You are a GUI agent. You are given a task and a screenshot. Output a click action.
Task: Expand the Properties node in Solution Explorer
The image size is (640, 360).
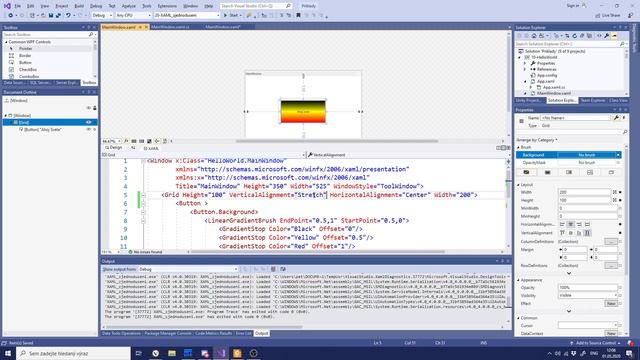tap(525, 63)
